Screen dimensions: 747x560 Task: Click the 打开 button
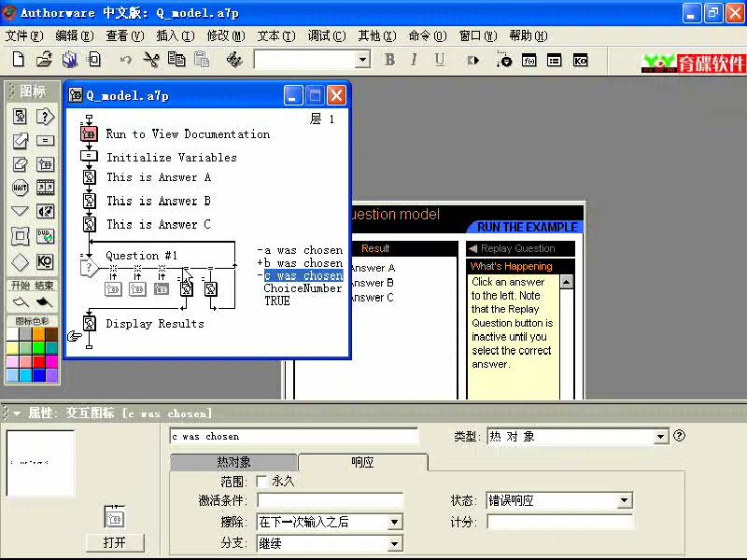pyautogui.click(x=115, y=542)
